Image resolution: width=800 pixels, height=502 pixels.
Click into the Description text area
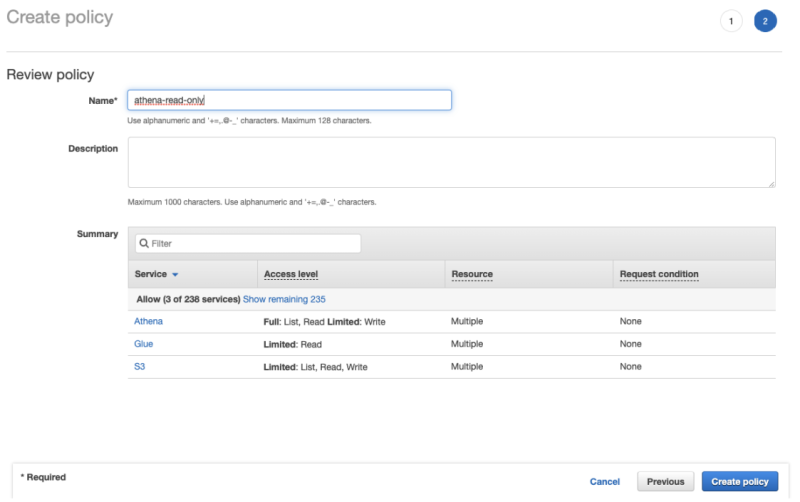452,162
